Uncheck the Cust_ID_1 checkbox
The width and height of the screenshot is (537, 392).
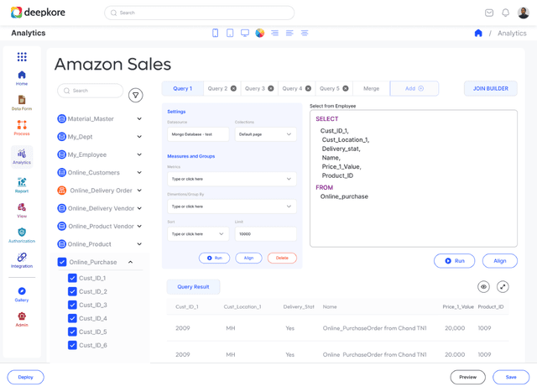click(72, 279)
